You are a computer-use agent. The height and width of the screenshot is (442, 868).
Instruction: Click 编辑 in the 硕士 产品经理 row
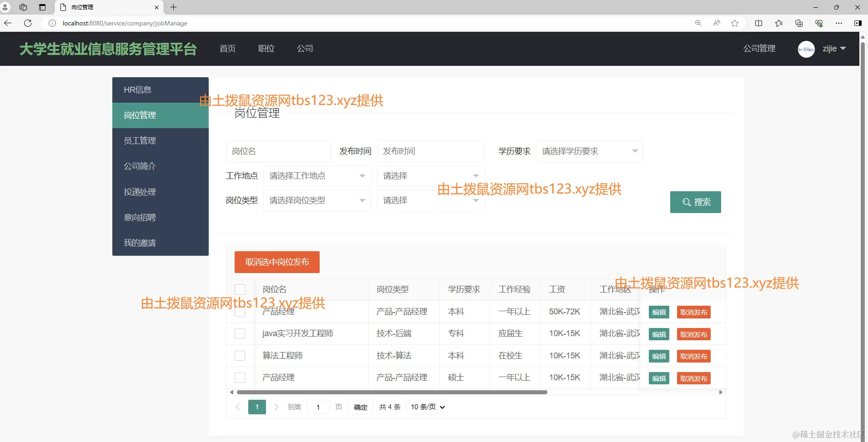pos(659,378)
